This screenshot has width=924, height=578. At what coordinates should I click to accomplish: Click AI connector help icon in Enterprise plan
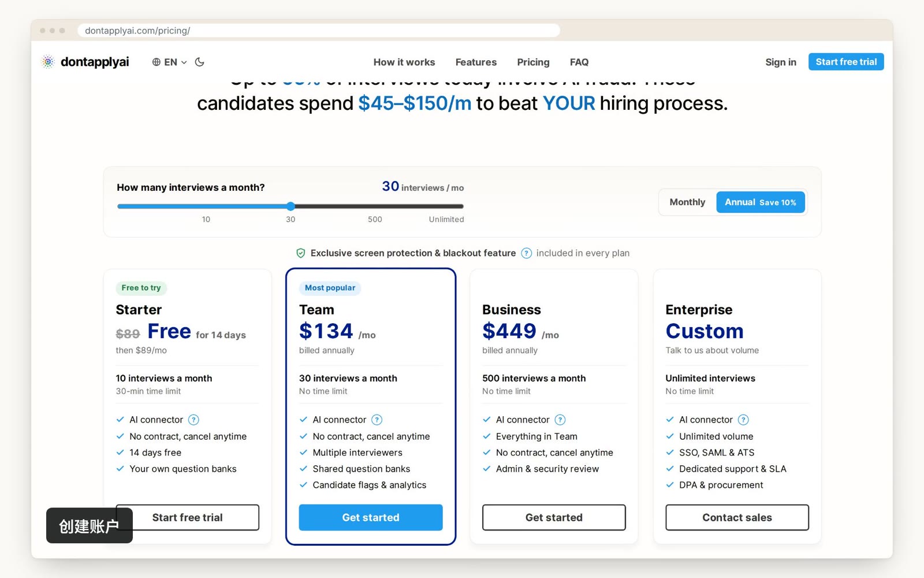coord(743,420)
